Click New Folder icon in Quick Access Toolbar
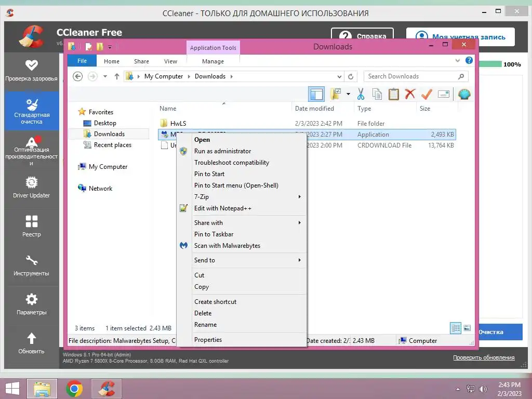Screen dimensions: 532x399 [x=100, y=46]
